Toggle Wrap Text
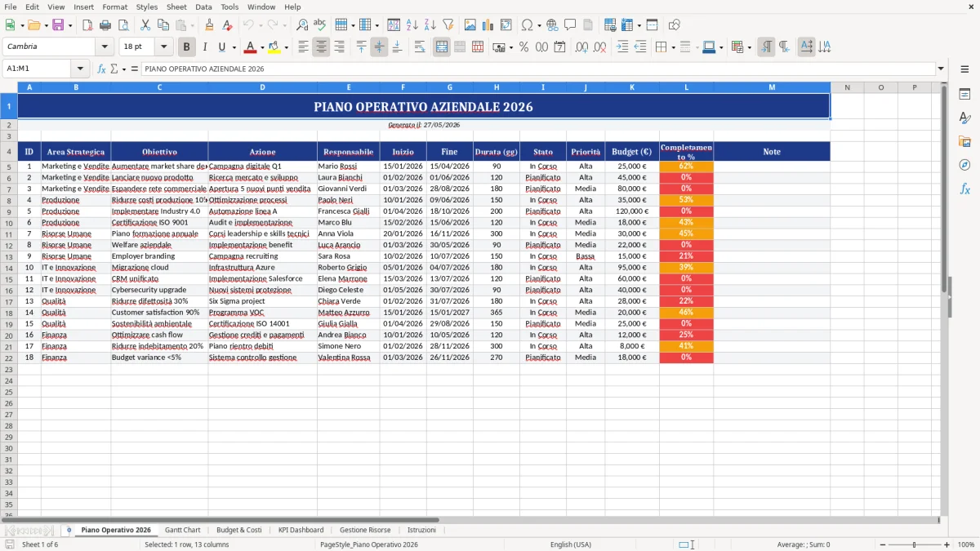The width and height of the screenshot is (980, 551). pyautogui.click(x=420, y=47)
